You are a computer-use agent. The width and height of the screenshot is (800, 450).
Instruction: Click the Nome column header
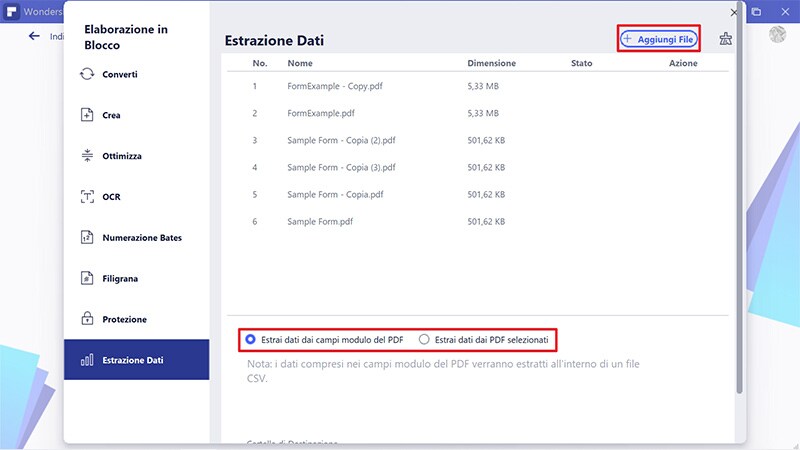[300, 63]
